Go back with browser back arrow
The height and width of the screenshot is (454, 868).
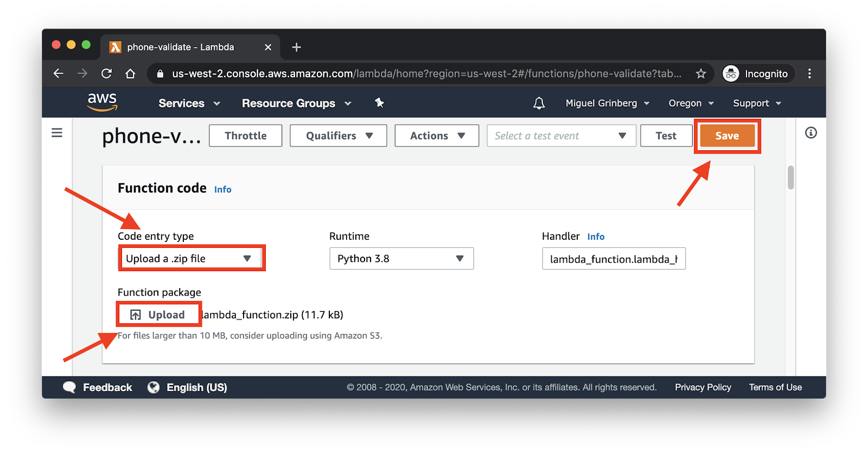click(x=59, y=73)
